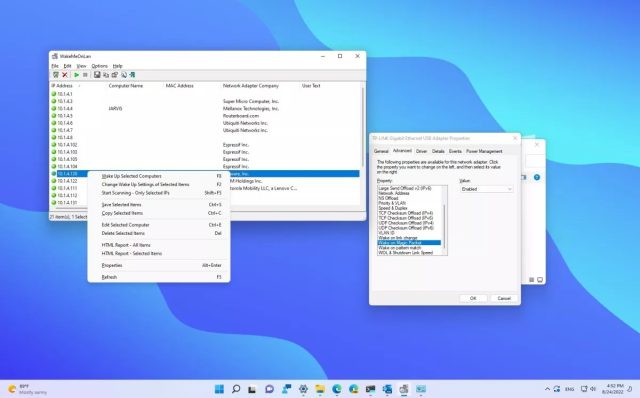Click the red X delete icon in toolbar
Viewport: 640px width, 398px height.
[64, 75]
